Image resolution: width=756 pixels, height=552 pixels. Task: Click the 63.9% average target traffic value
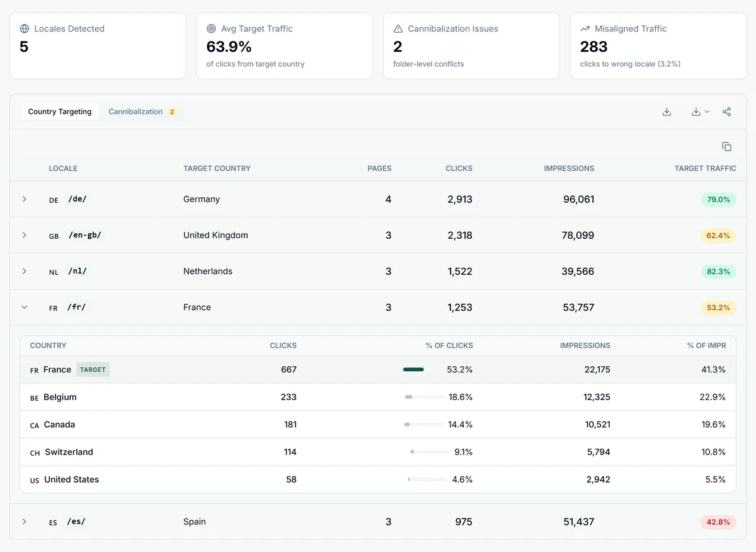[229, 47]
